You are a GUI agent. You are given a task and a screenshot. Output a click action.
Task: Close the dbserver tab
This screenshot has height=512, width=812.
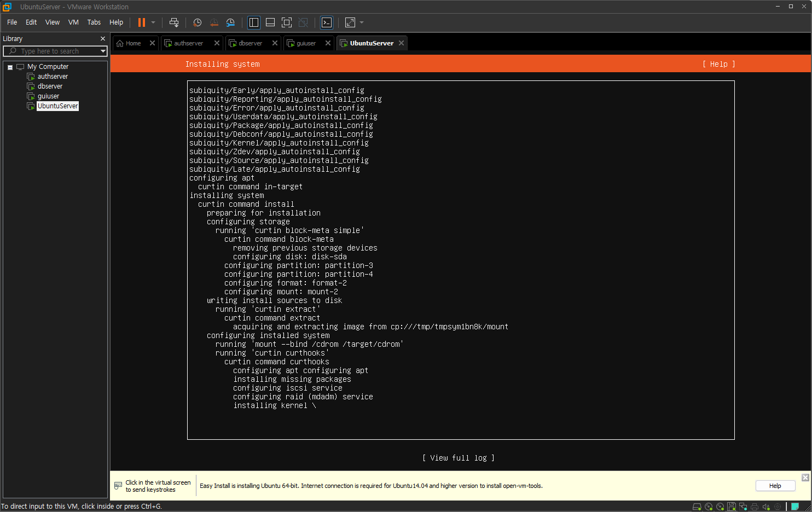(x=275, y=43)
